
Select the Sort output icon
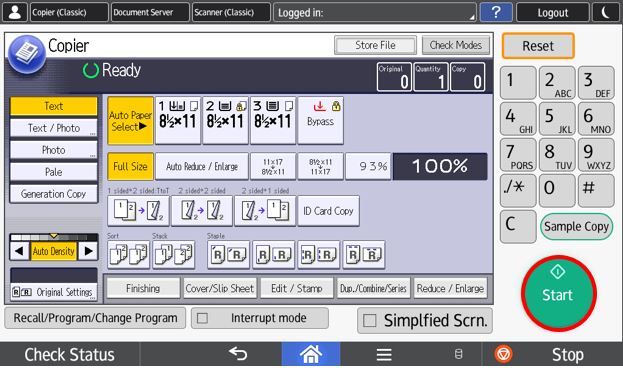click(128, 254)
